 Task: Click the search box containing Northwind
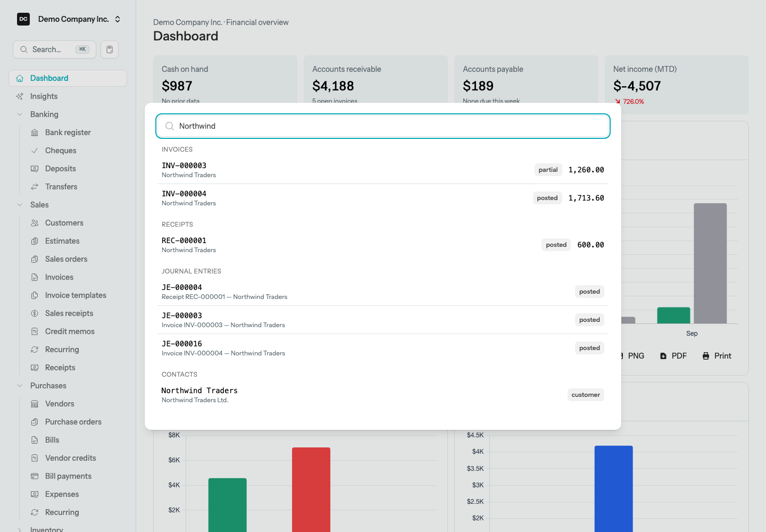383,126
